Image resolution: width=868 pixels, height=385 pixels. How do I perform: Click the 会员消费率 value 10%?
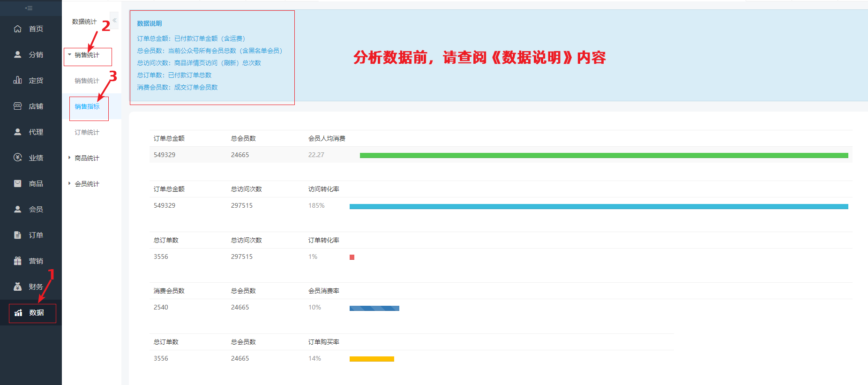point(314,307)
